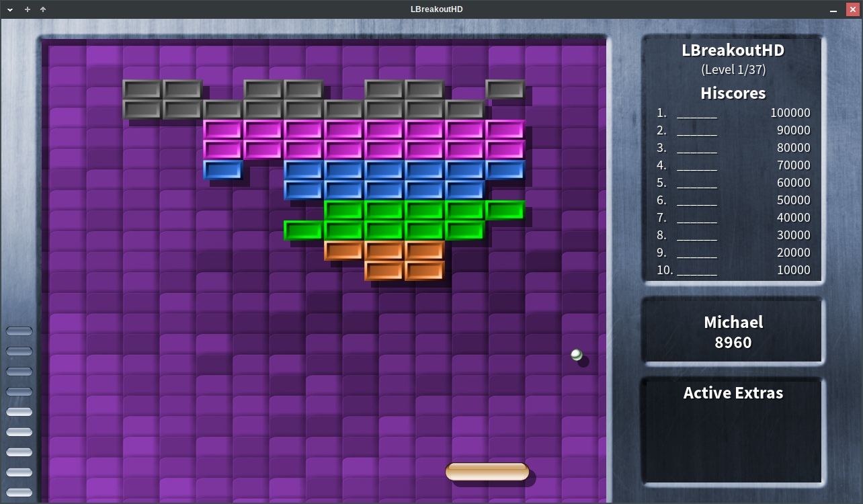Viewport: 863px width, 504px height.
Task: Click the tenth hiscore entry of 10000
Action: coord(733,270)
